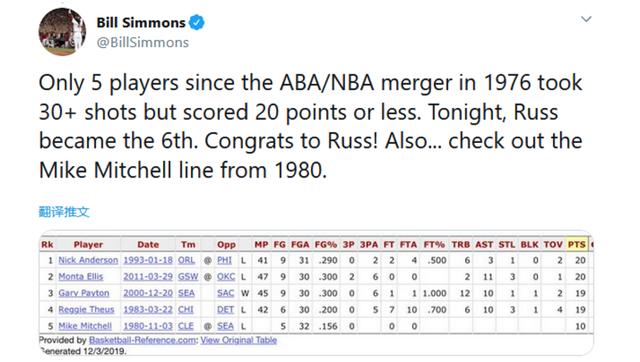Select the ORL team link
This screenshot has height=362, width=640.
pyautogui.click(x=186, y=260)
